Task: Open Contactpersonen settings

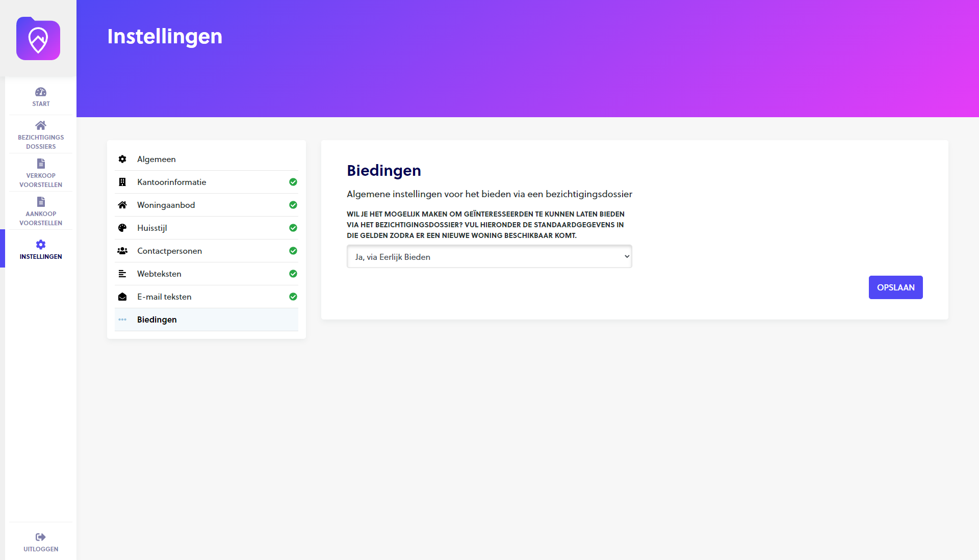Action: pos(207,251)
